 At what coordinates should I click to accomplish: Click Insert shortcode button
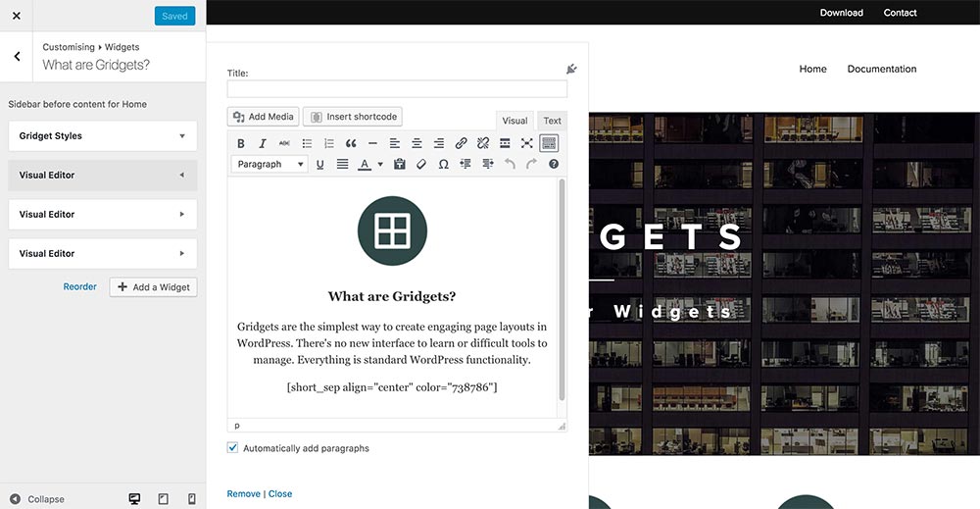tap(353, 117)
